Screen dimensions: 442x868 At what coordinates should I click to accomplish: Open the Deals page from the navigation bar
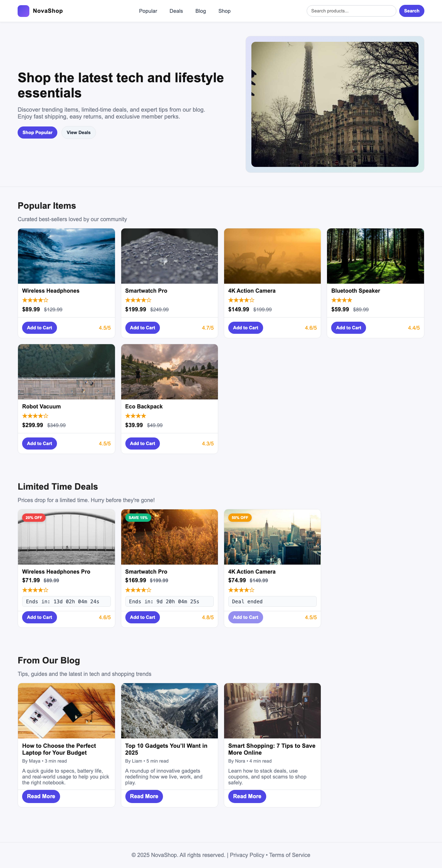[x=176, y=11]
